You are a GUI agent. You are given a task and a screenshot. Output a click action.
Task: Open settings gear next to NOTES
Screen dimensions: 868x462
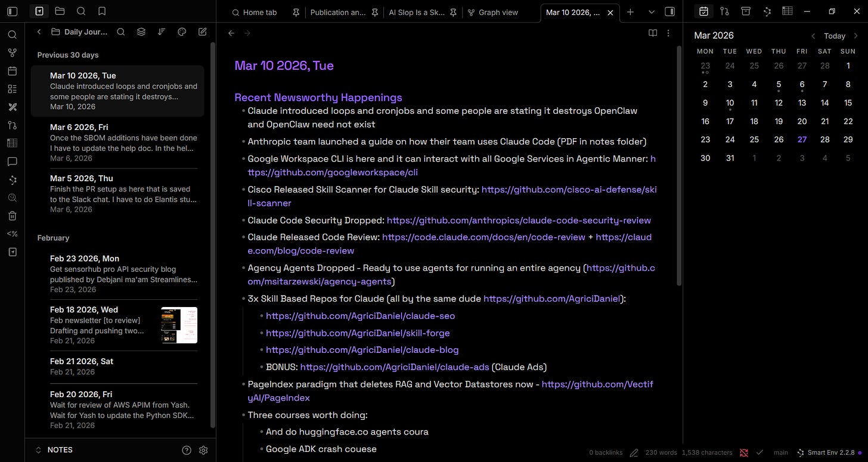(203, 450)
